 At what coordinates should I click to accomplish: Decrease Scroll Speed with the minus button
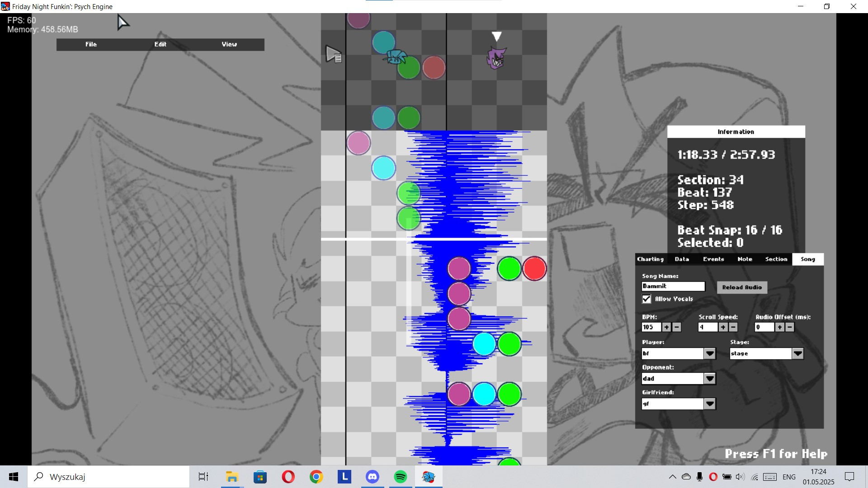[733, 327]
